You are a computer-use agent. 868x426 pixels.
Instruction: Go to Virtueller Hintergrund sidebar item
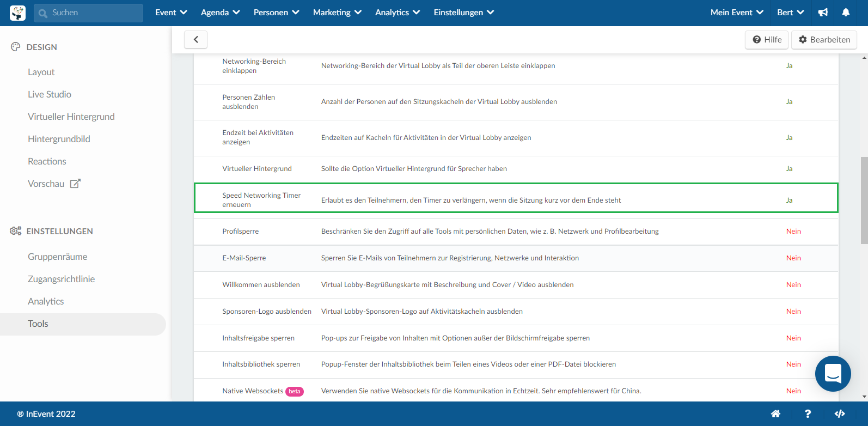(x=71, y=117)
